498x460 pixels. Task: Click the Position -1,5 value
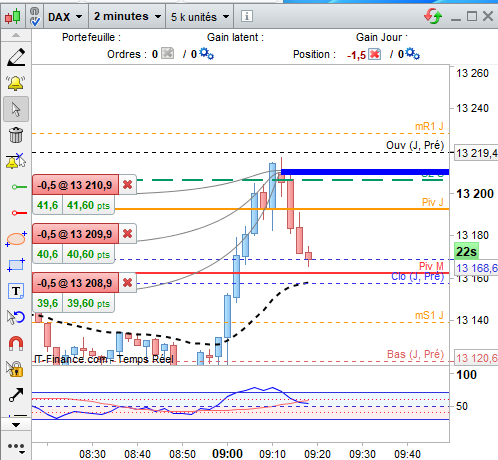tap(356, 55)
